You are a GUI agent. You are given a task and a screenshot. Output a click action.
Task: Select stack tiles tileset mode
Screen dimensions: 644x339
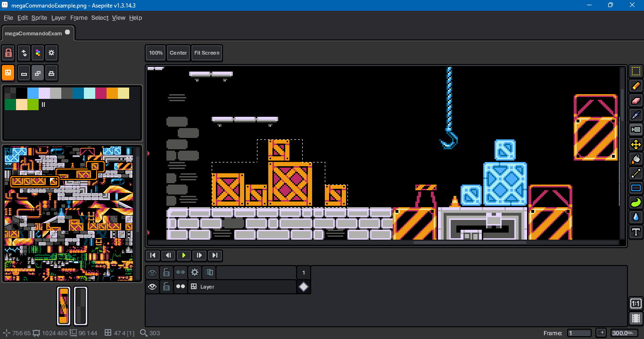point(51,73)
